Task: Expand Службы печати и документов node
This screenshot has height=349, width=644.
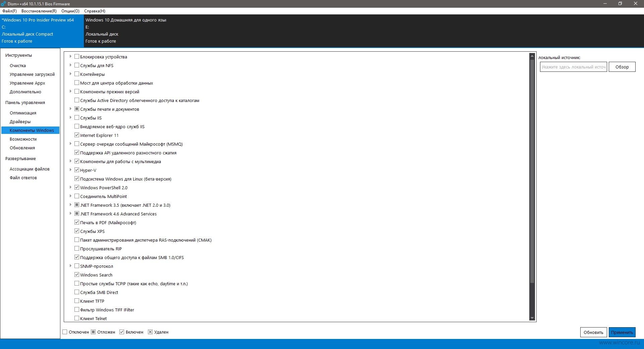Action: [70, 109]
